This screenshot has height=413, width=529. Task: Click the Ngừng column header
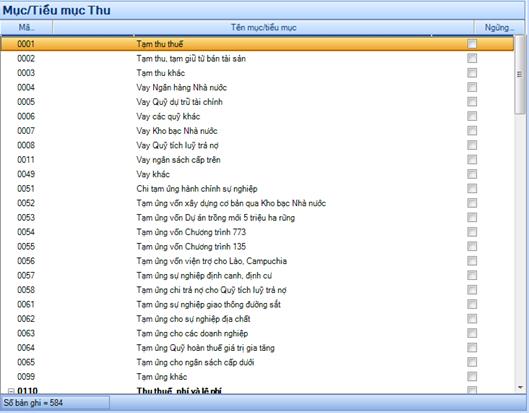(x=499, y=27)
